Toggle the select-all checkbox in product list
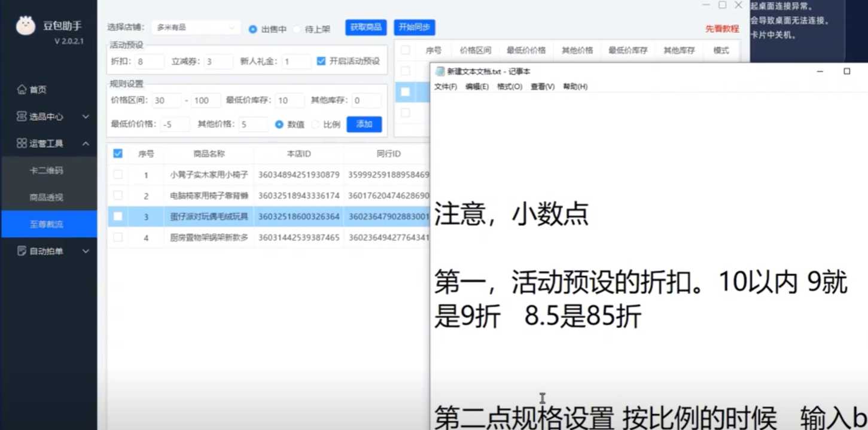The height and width of the screenshot is (430, 868). point(118,153)
